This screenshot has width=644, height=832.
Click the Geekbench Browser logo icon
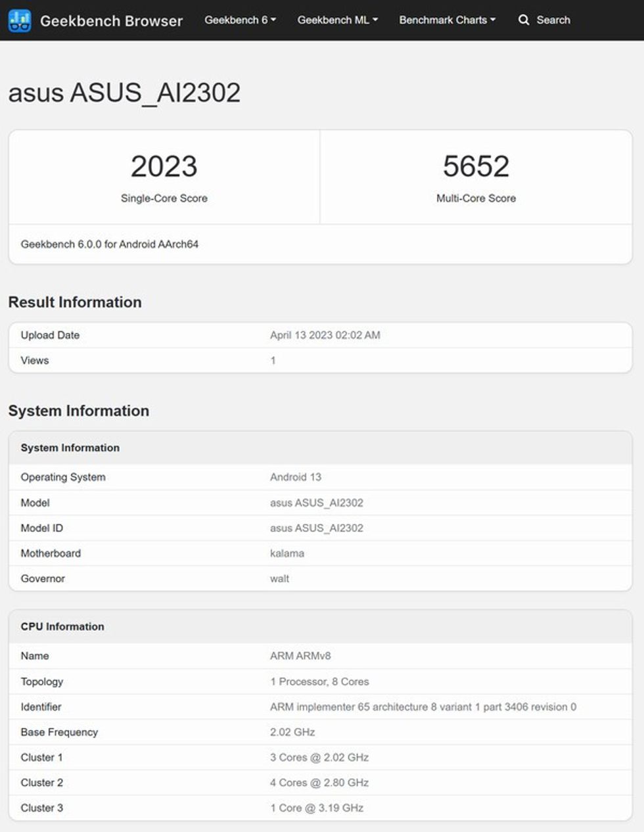(x=19, y=20)
